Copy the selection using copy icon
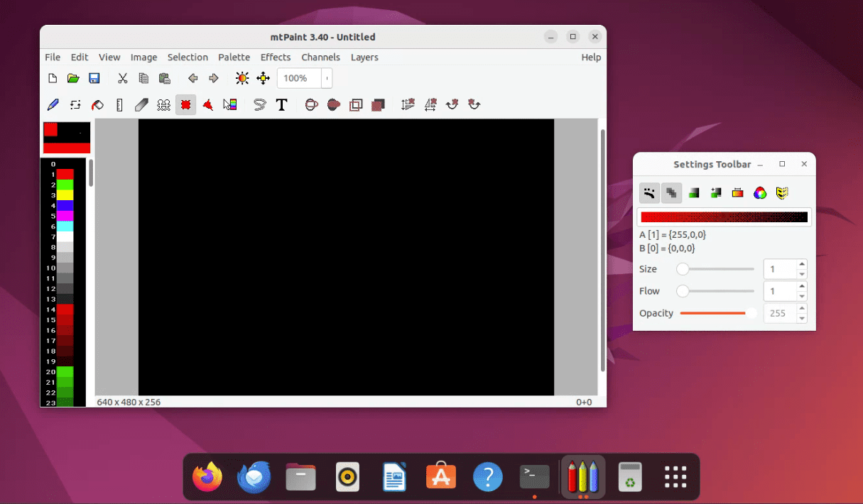 pos(143,78)
